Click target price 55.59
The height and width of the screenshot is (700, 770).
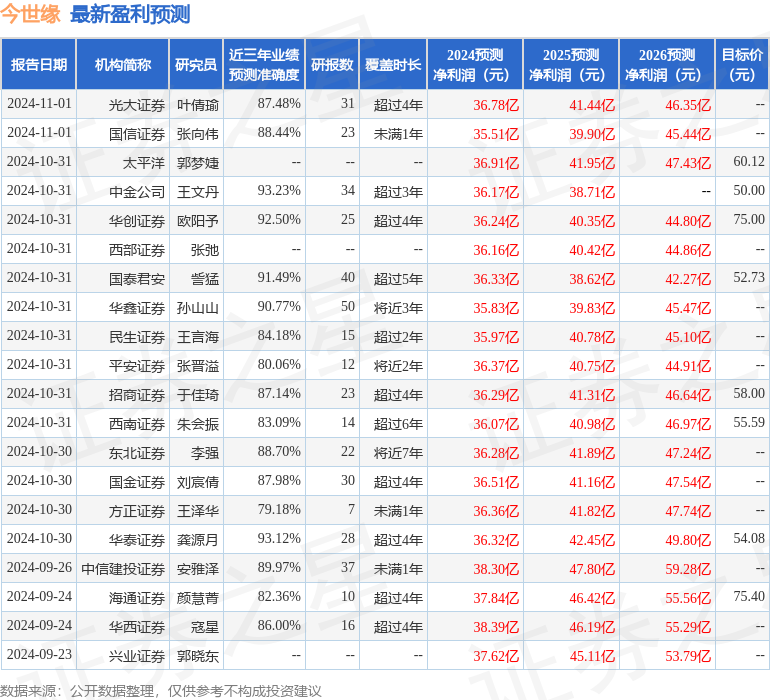coord(749,422)
